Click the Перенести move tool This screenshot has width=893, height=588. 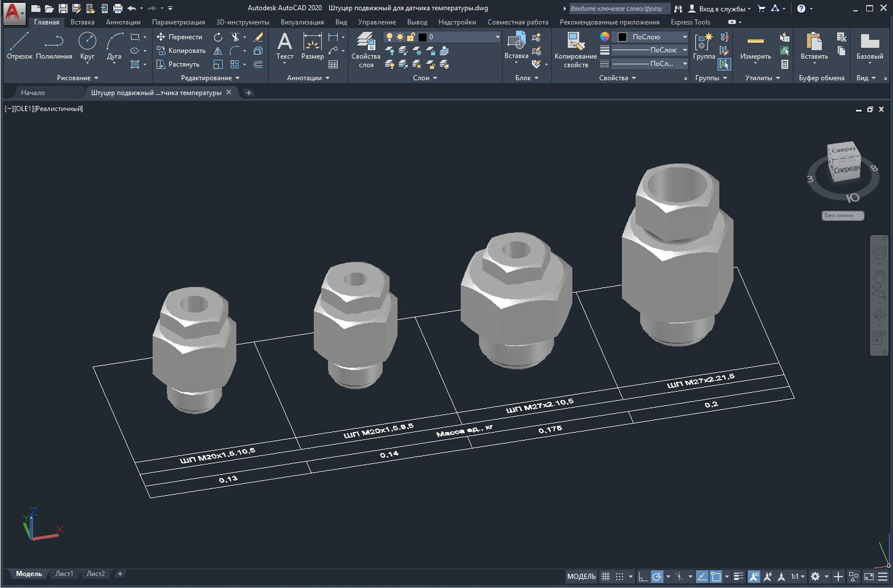click(x=179, y=37)
